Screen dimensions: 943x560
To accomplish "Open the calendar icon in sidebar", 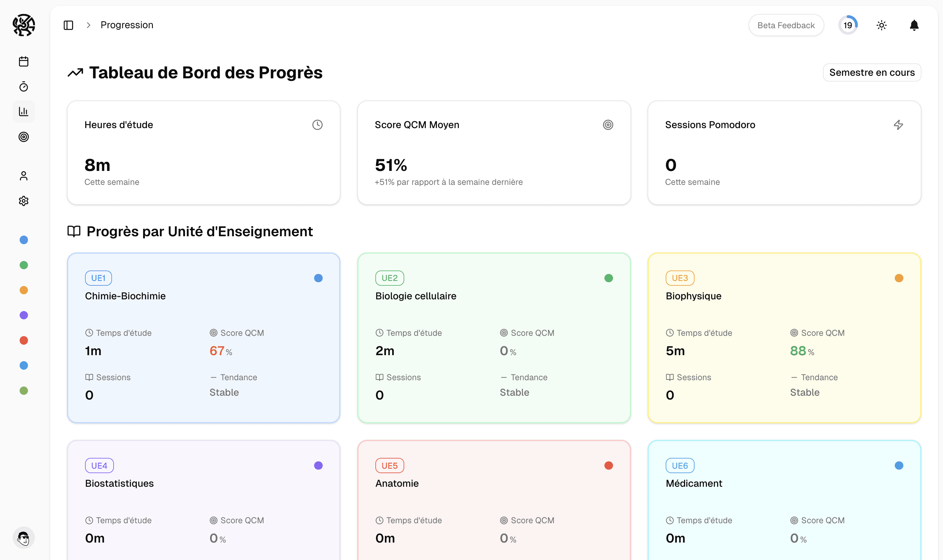I will [x=23, y=62].
